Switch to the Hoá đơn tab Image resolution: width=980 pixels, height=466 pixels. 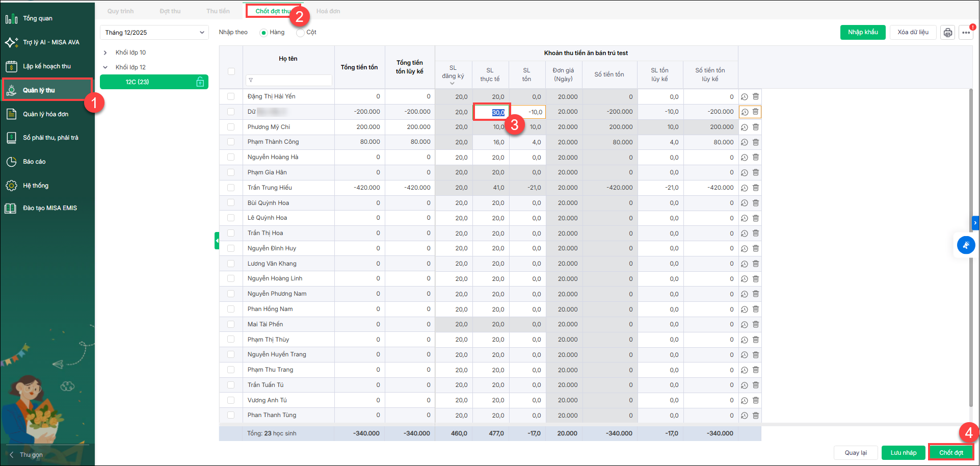[328, 11]
